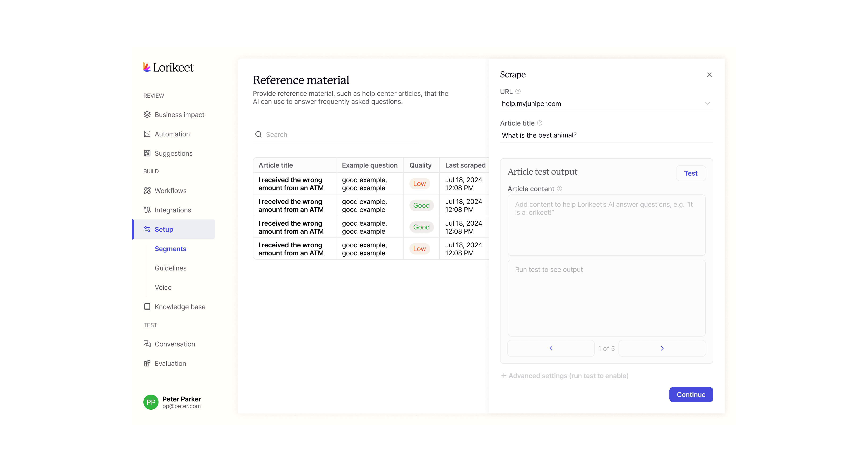Select first article row with Low quality
Image resolution: width=868 pixels, height=472 pixels.
point(371,184)
